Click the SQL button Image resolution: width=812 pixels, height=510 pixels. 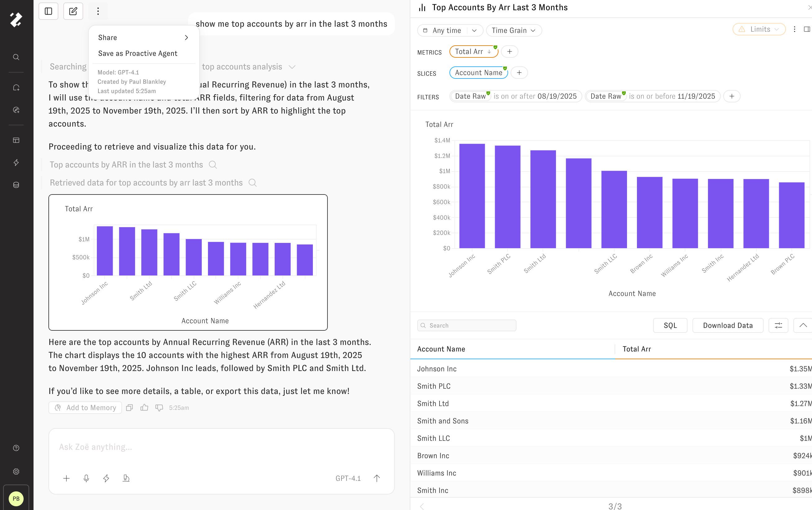click(x=670, y=325)
